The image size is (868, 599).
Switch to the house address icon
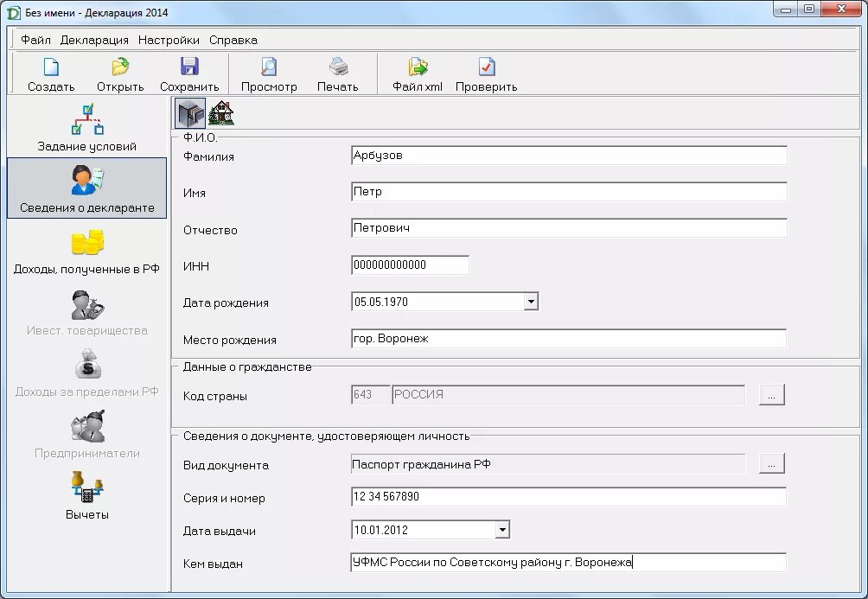(x=220, y=113)
